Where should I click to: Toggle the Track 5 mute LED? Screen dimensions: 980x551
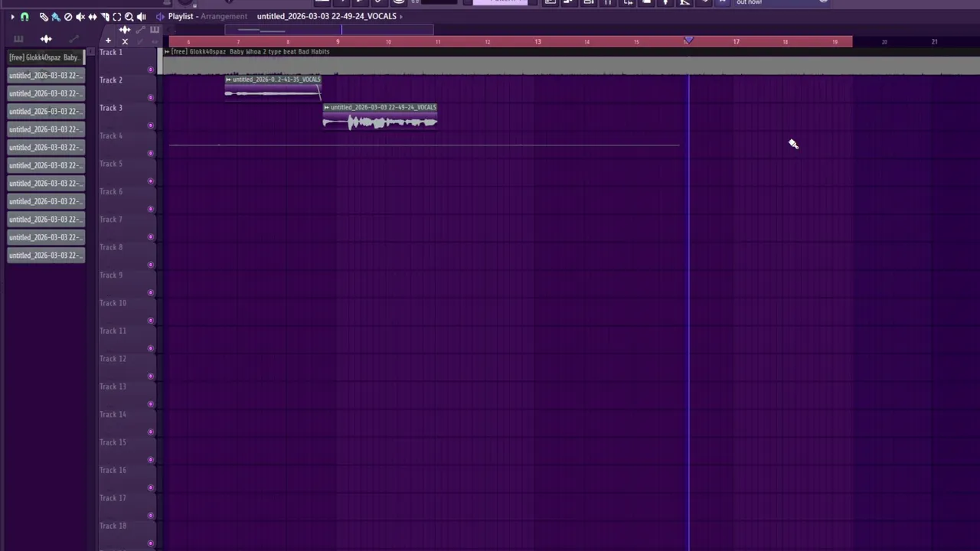pyautogui.click(x=151, y=181)
